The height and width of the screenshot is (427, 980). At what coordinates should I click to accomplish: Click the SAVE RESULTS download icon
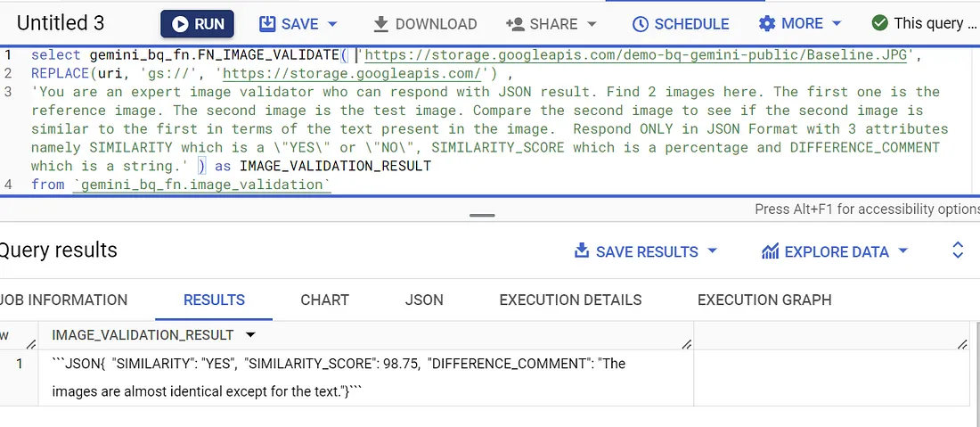coord(582,251)
